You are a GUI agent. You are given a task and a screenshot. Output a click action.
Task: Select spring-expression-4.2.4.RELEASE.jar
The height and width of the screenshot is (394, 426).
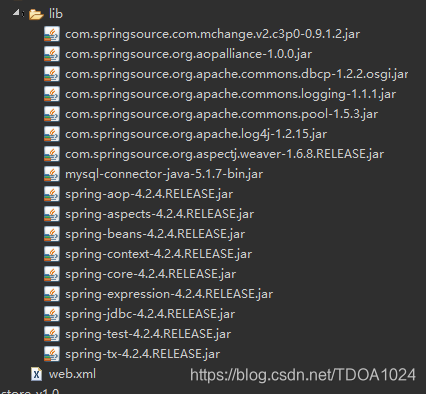pyautogui.click(x=169, y=294)
